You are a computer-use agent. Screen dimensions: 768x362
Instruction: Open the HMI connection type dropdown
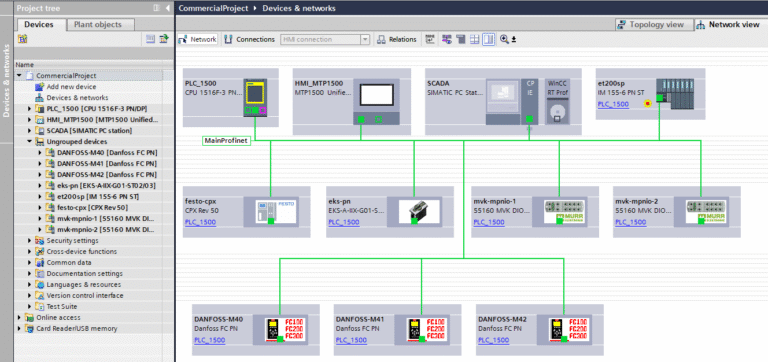(365, 40)
